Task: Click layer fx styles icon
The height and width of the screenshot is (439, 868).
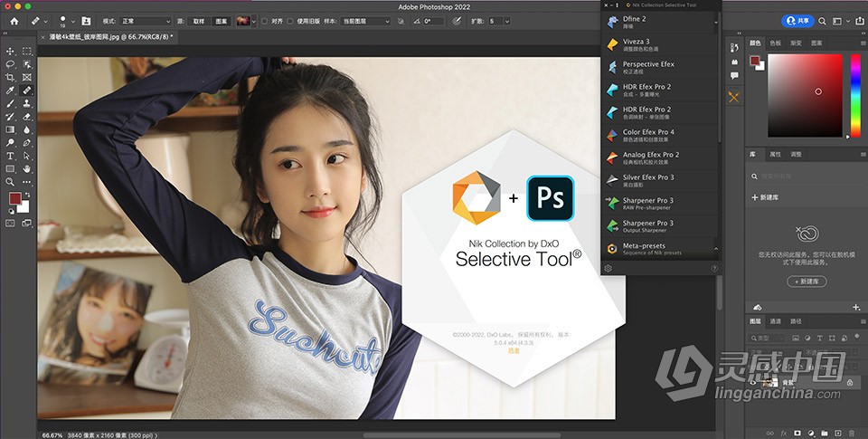Action: click(x=784, y=433)
